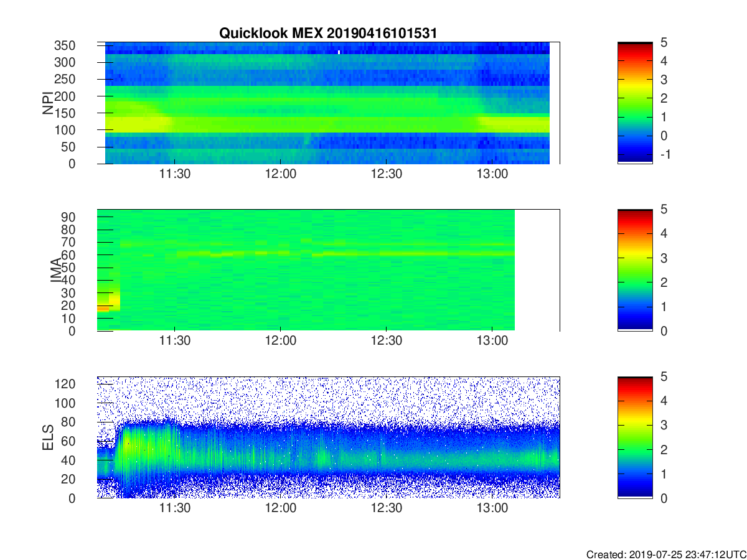The height and width of the screenshot is (560, 747).
Task: Click the 12:00 tick label under NPI plot
Action: click(x=281, y=174)
